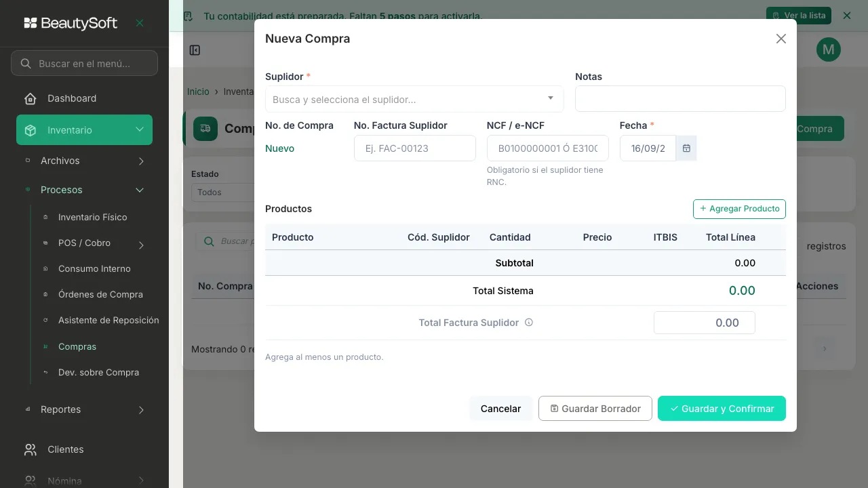This screenshot has height=488, width=868.
Task: Click the Notas input field
Action: coord(680,99)
